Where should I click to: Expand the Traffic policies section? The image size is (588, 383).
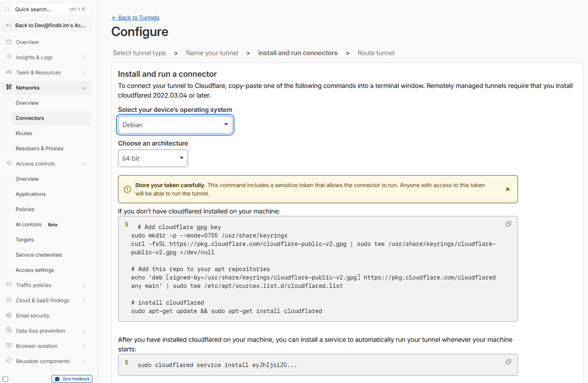(84, 285)
